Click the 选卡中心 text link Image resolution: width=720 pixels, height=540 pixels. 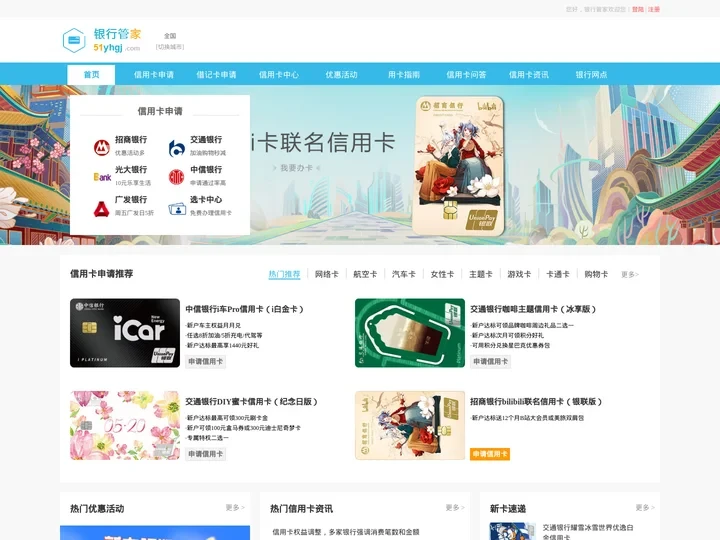(206, 199)
